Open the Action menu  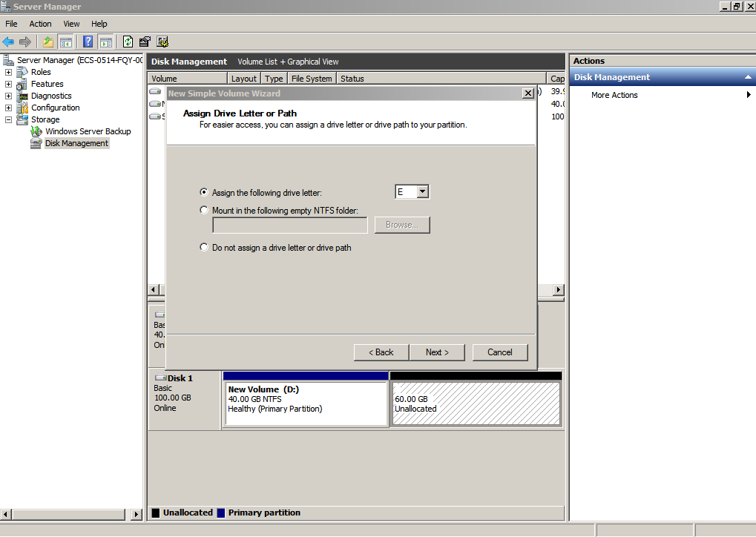click(40, 24)
